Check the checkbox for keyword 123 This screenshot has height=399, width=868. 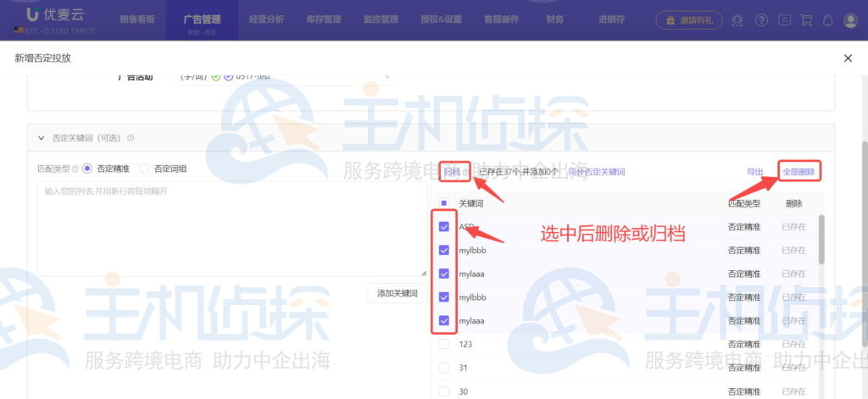tap(443, 344)
